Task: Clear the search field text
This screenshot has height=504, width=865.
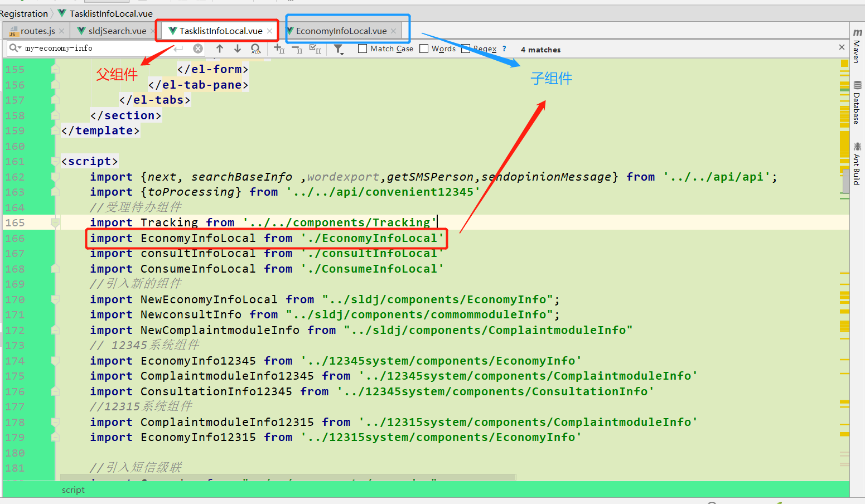Action: tap(198, 49)
